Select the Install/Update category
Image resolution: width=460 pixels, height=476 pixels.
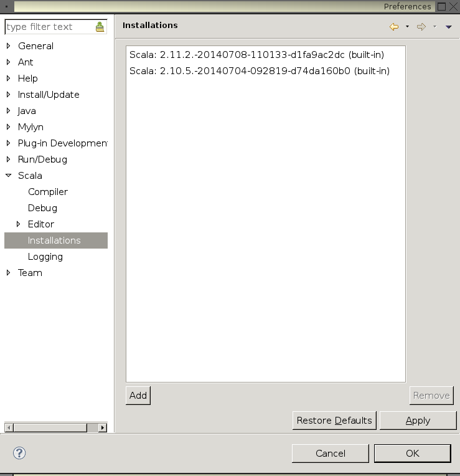49,95
